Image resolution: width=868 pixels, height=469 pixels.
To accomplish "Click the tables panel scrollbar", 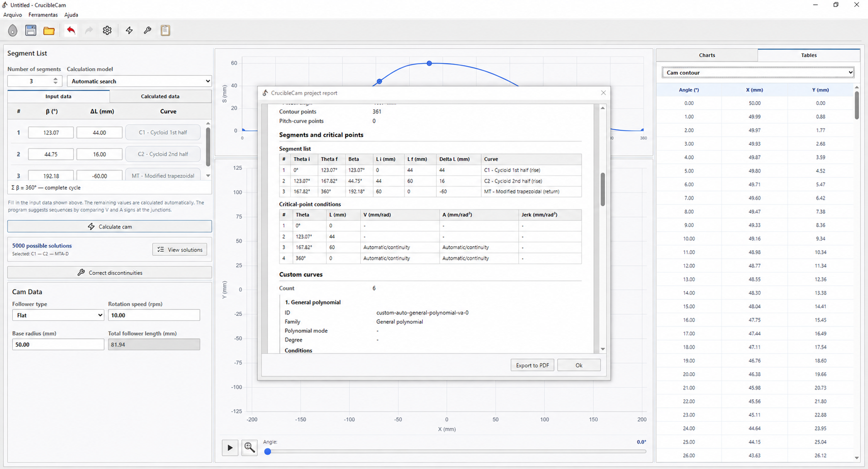I will coord(857,104).
